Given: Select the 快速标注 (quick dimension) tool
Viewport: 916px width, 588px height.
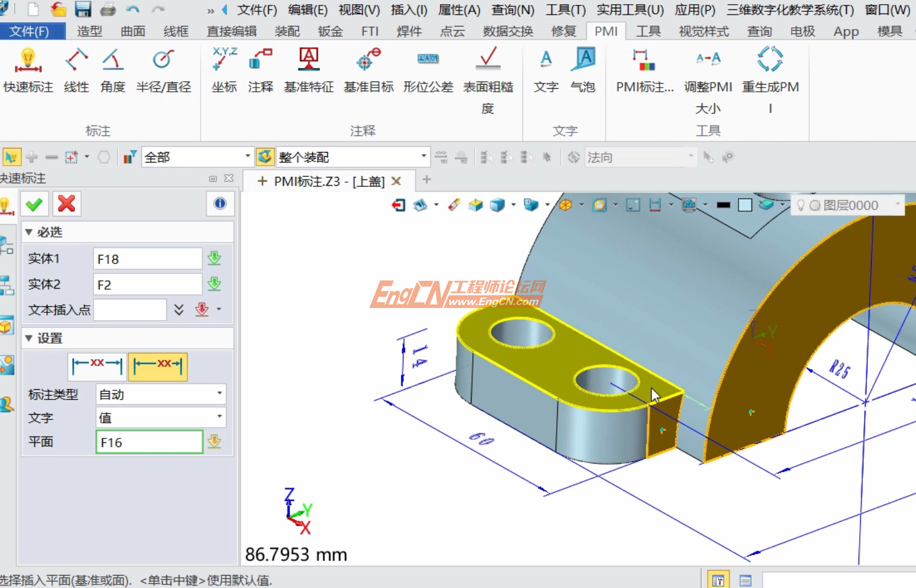Looking at the screenshot, I should click(28, 71).
